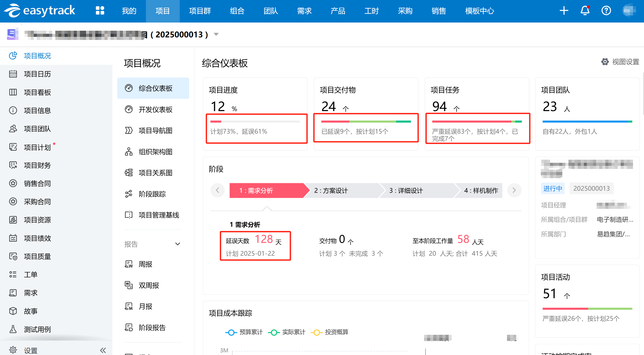Expand the project name dropdown arrow
This screenshot has height=355, width=644.
(216, 34)
